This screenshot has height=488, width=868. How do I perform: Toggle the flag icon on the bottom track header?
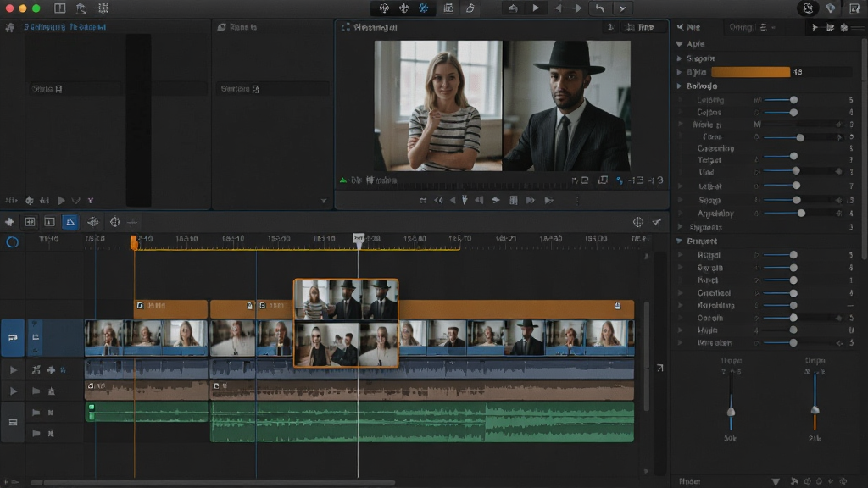click(36, 433)
